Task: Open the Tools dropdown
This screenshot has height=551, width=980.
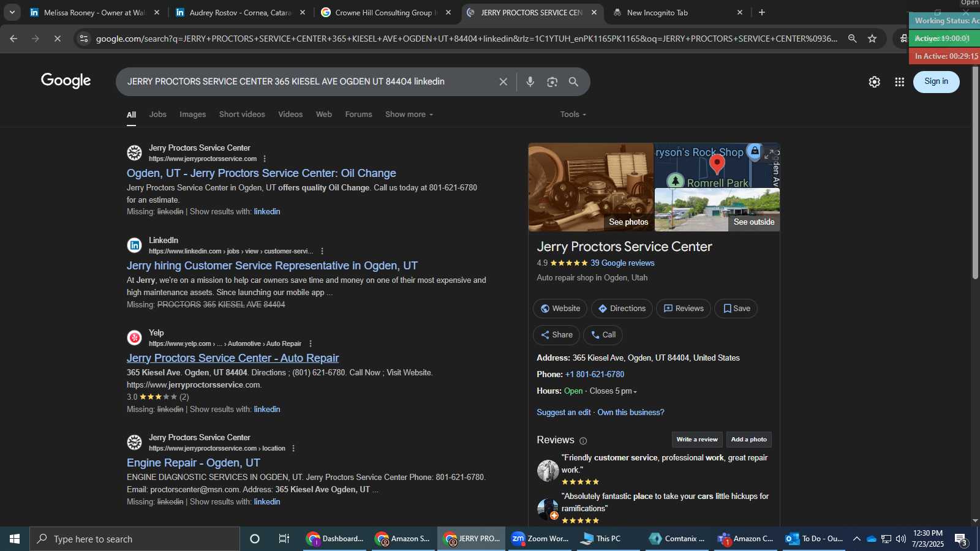Action: tap(573, 114)
